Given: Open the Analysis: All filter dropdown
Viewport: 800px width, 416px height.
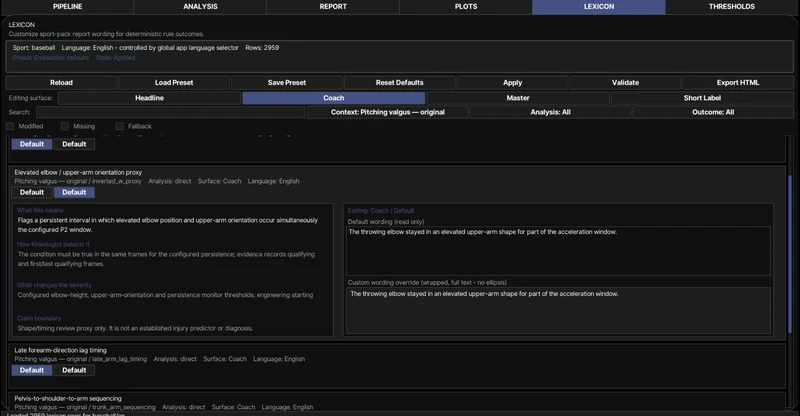Looking at the screenshot, I should click(550, 112).
